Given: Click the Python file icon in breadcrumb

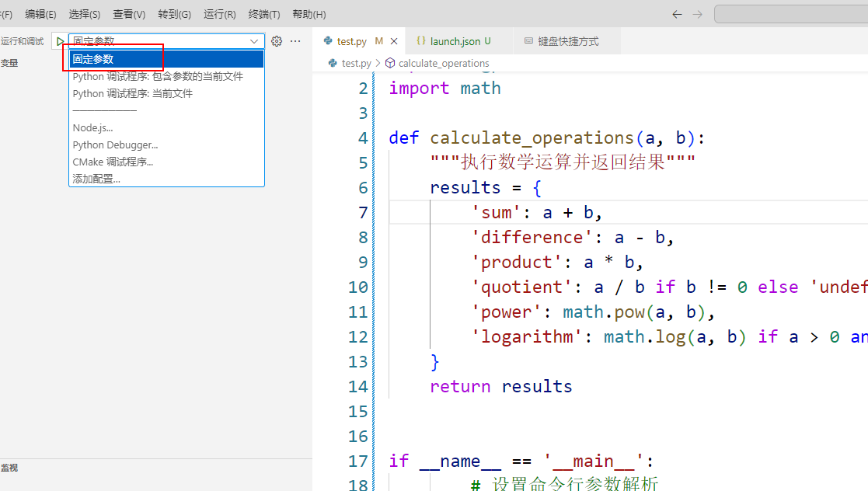Looking at the screenshot, I should coord(333,63).
